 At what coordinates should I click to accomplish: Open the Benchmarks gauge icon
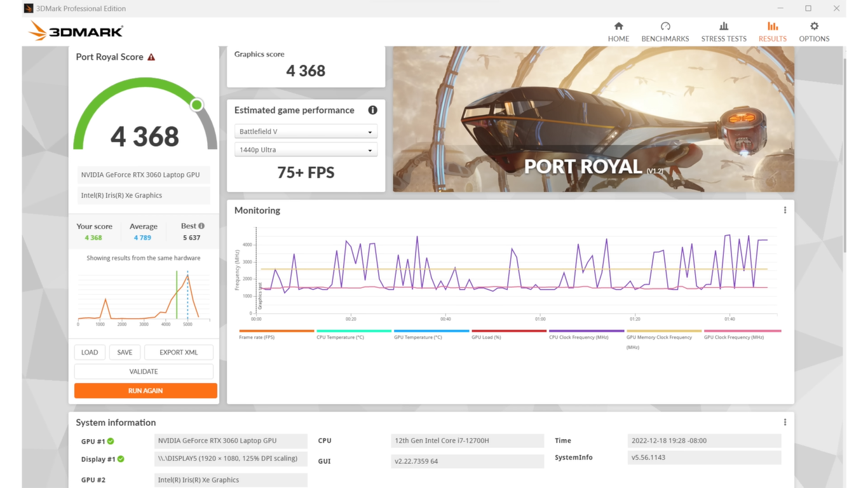665,27
